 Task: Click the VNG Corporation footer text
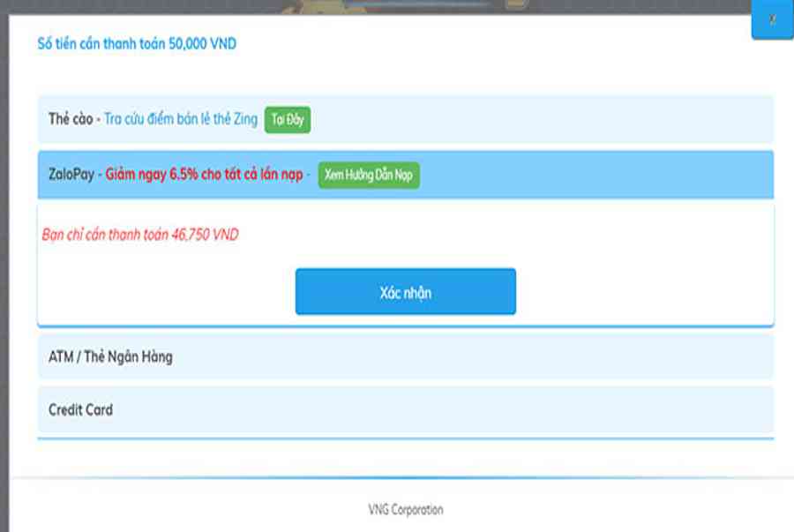(x=406, y=509)
